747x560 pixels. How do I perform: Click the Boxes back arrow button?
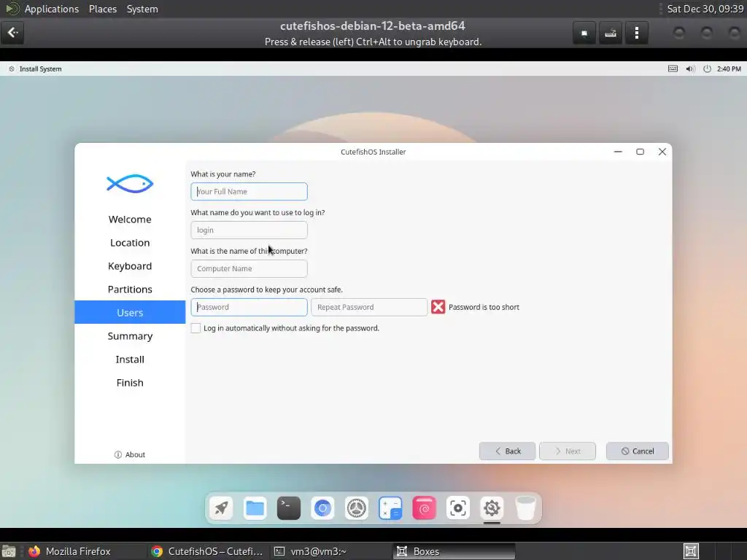pyautogui.click(x=12, y=33)
